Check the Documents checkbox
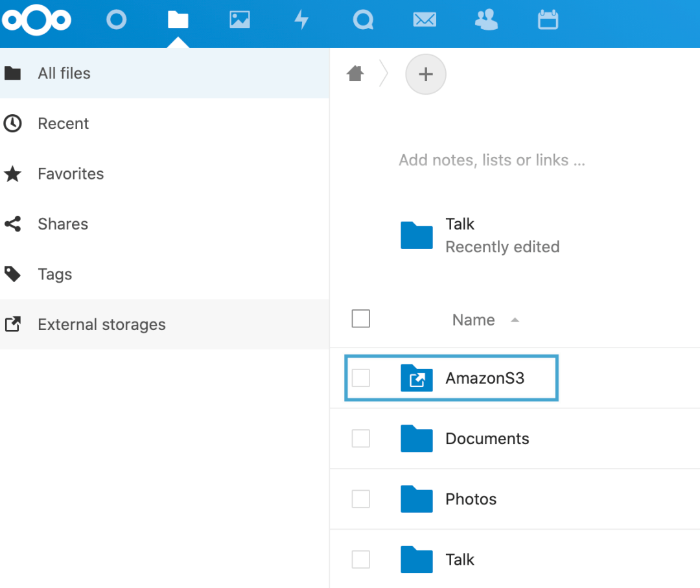Image resolution: width=700 pixels, height=588 pixels. pos(361,438)
